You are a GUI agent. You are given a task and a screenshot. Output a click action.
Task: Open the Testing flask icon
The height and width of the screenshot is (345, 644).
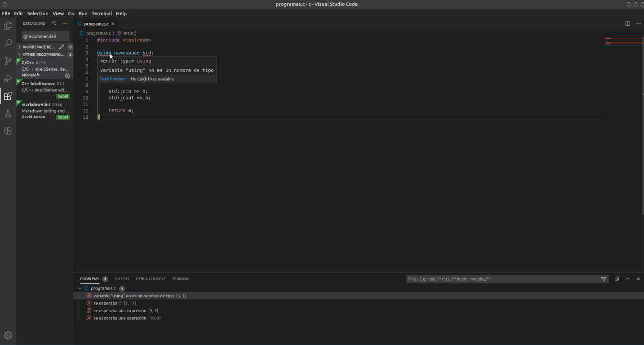[8, 113]
